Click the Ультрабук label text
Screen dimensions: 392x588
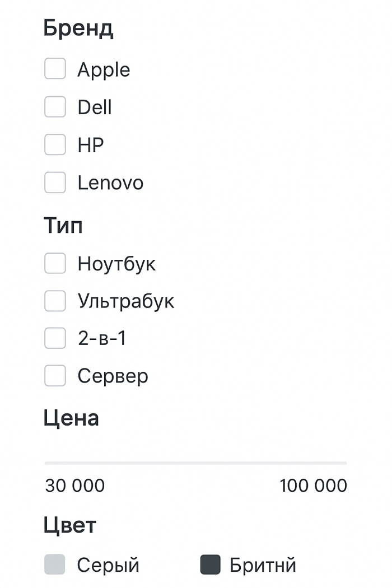[127, 301]
